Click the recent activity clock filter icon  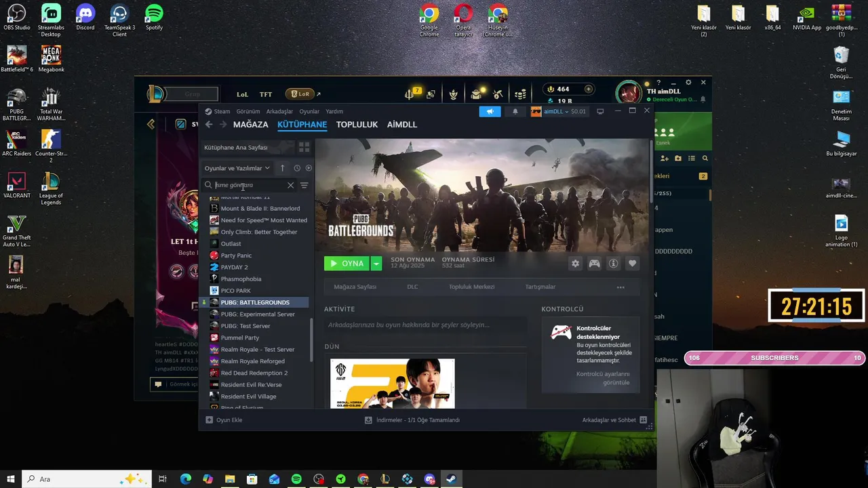click(x=297, y=168)
